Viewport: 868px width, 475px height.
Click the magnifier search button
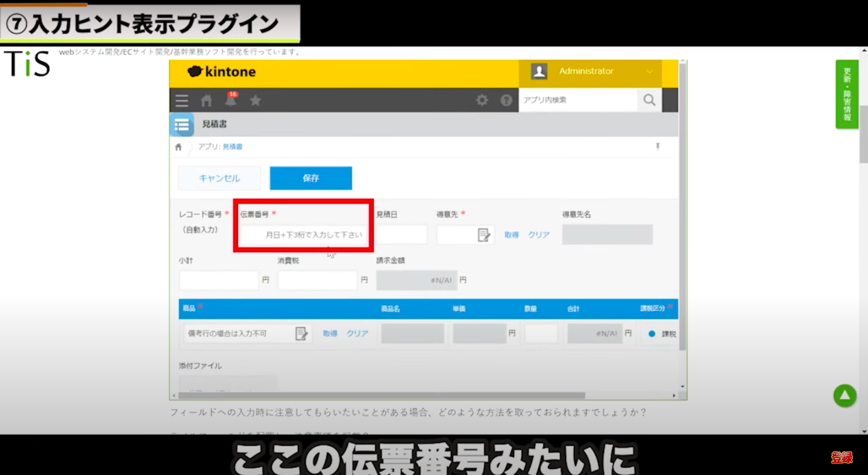pyautogui.click(x=649, y=101)
